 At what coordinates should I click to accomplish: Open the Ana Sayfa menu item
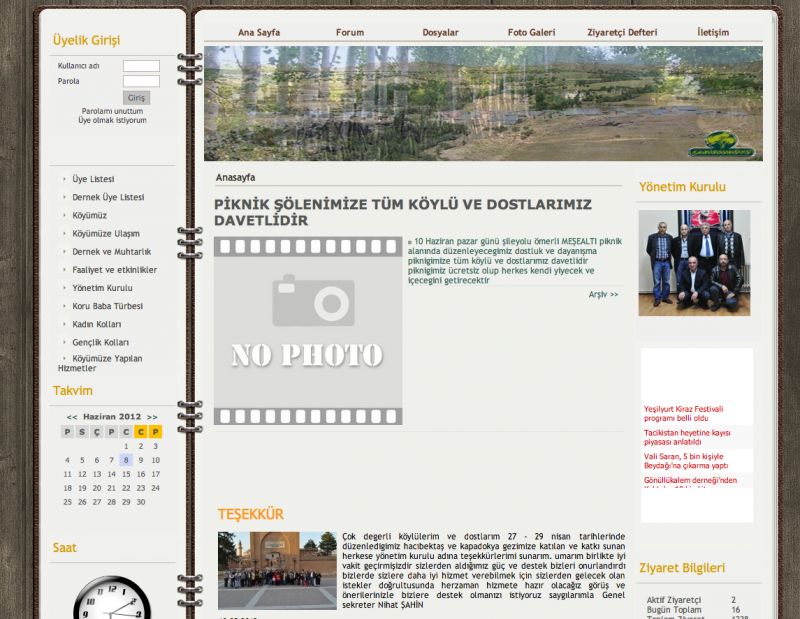click(259, 32)
